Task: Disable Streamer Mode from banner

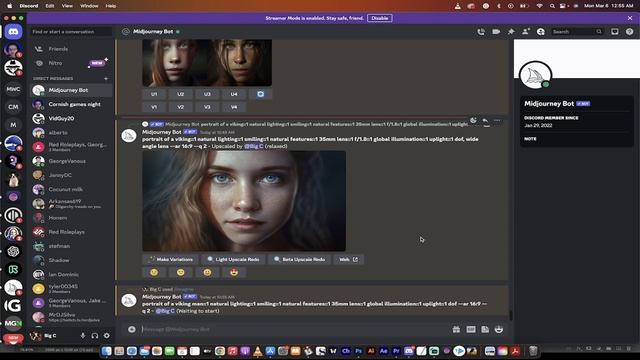Action: 380,18
